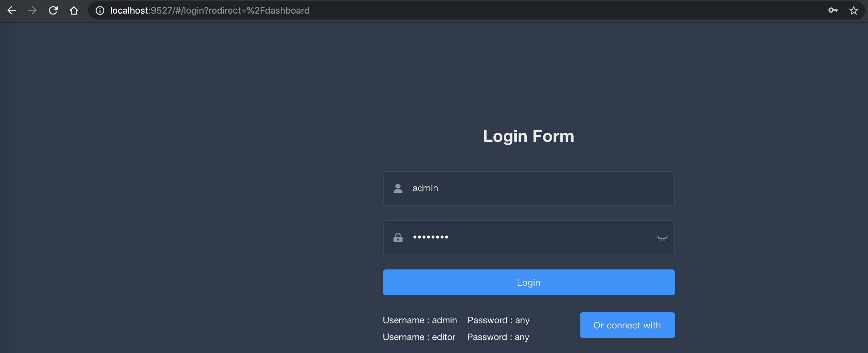View site information icon in address bar

100,10
